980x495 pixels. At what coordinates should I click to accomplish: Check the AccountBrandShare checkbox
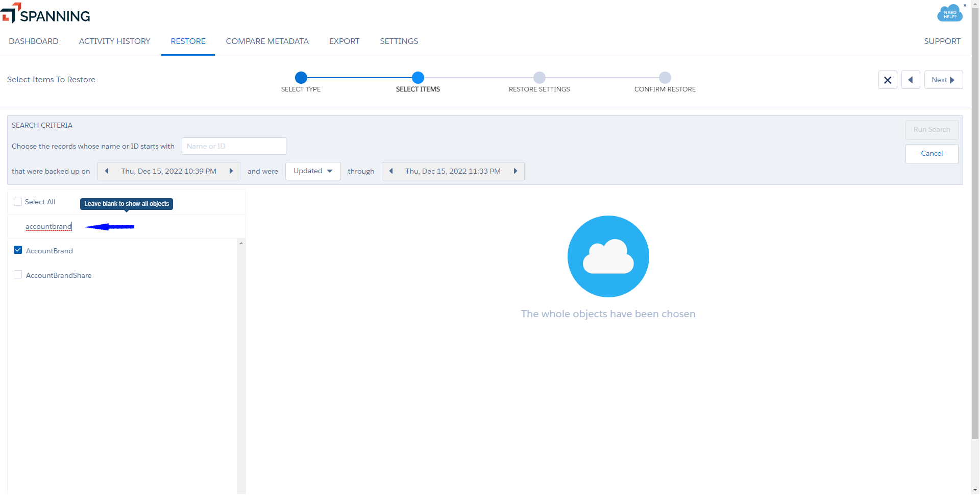[x=18, y=275]
